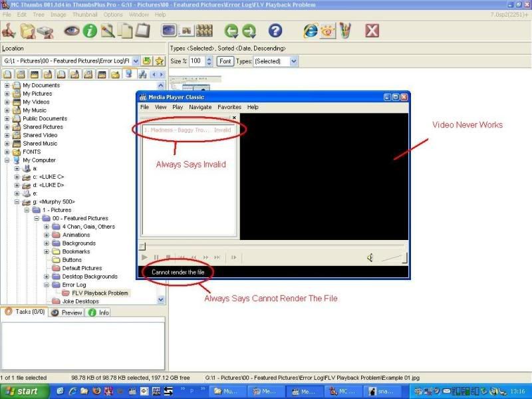
Task: Collapse the Error Log folder node
Action: click(x=47, y=285)
